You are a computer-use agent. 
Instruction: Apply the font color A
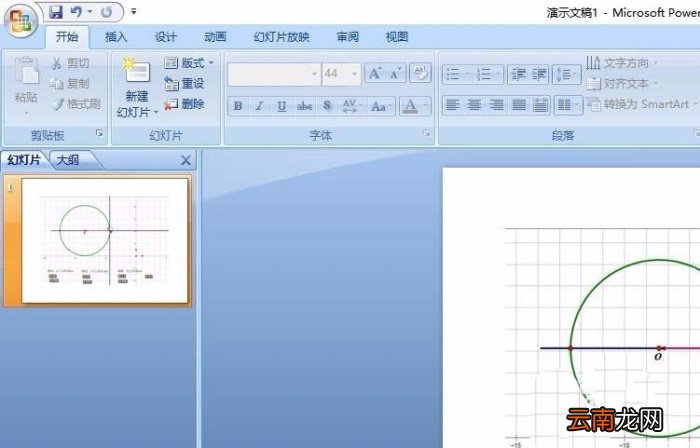click(410, 106)
